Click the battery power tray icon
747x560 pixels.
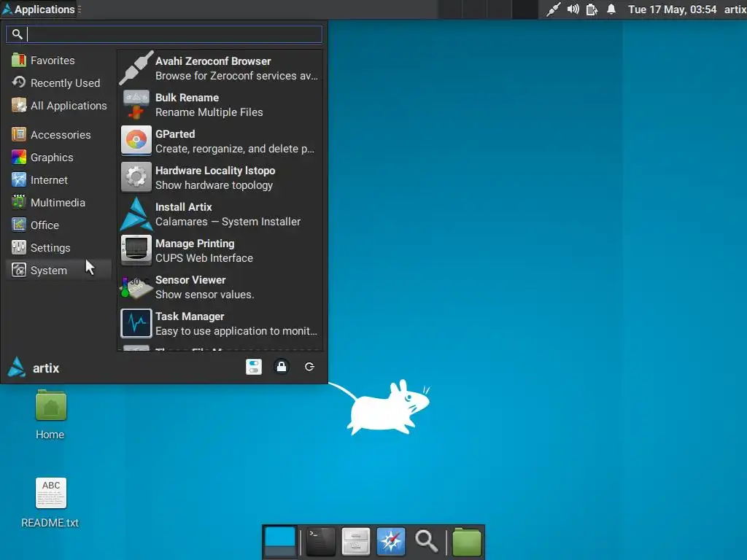tap(592, 9)
